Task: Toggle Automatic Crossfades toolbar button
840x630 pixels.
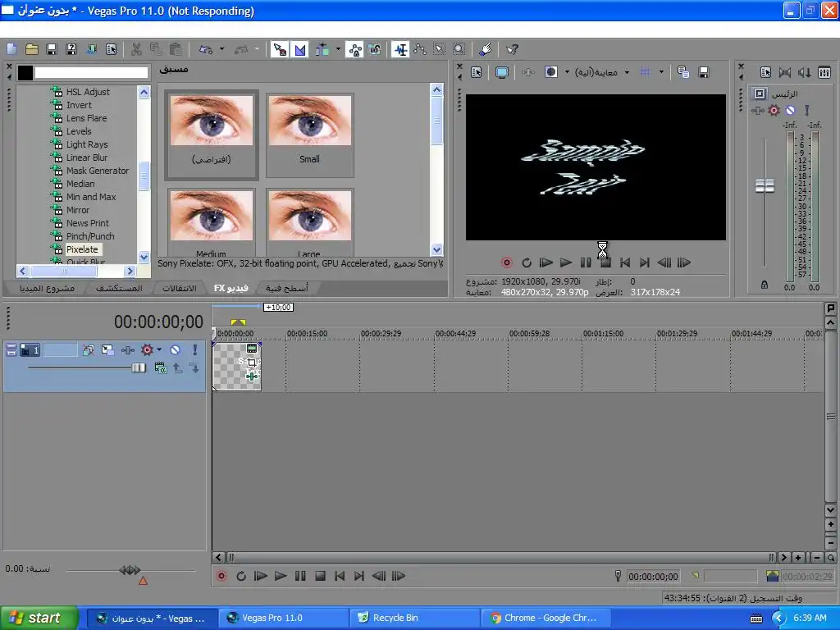Action: (300, 49)
